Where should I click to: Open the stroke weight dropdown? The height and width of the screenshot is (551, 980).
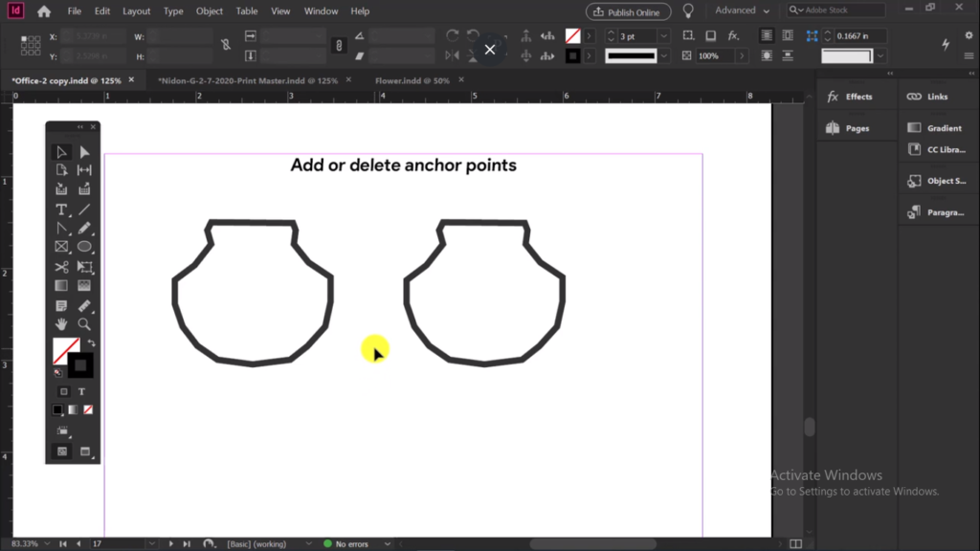[664, 36]
